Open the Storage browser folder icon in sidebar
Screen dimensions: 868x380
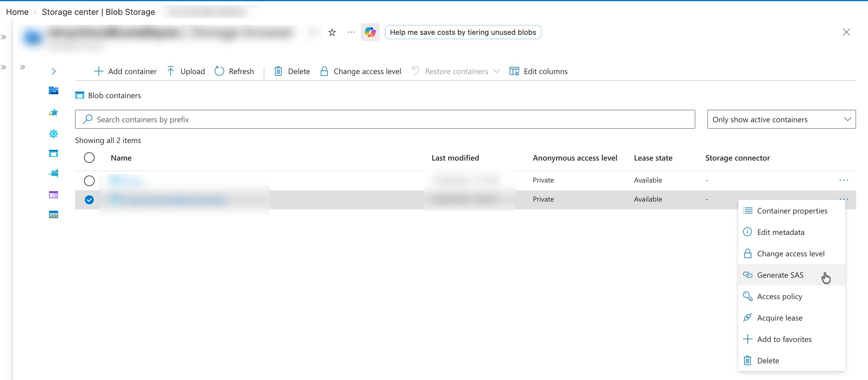tap(54, 91)
